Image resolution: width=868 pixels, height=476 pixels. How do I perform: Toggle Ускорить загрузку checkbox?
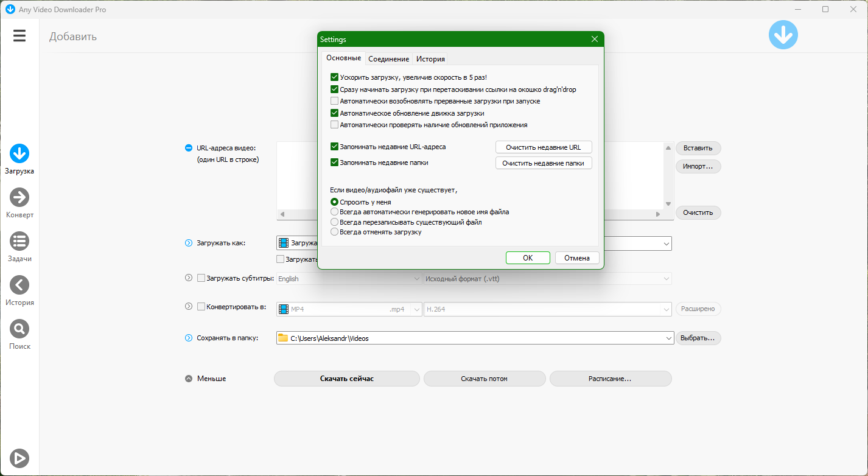(x=334, y=77)
